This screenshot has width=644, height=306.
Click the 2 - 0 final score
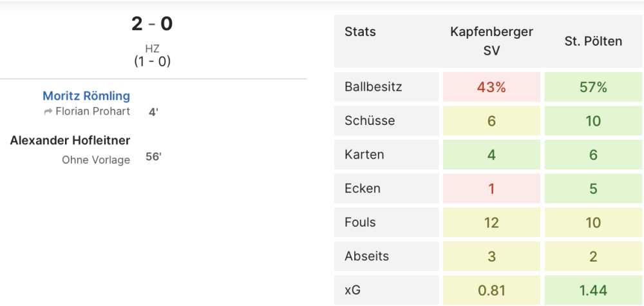coord(152,24)
